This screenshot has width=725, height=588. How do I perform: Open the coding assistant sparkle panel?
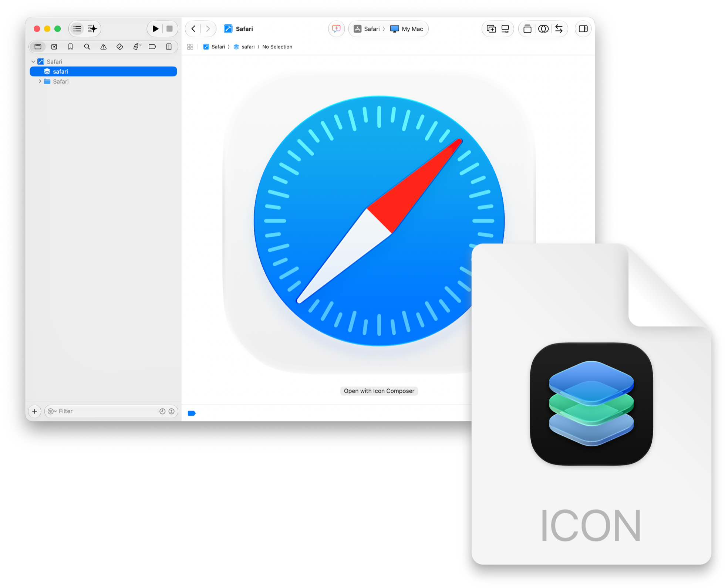point(92,29)
